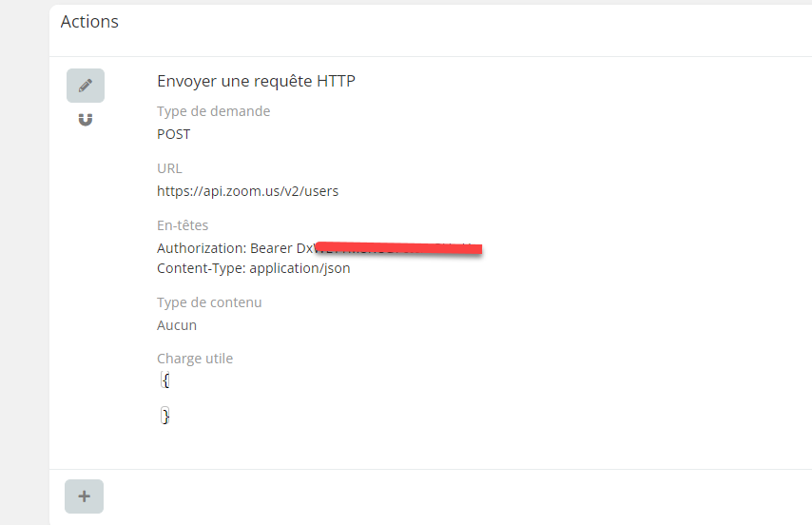Open the 'Envoyer une requête HTTP' action title
The height and width of the screenshot is (525, 812).
pos(256,81)
